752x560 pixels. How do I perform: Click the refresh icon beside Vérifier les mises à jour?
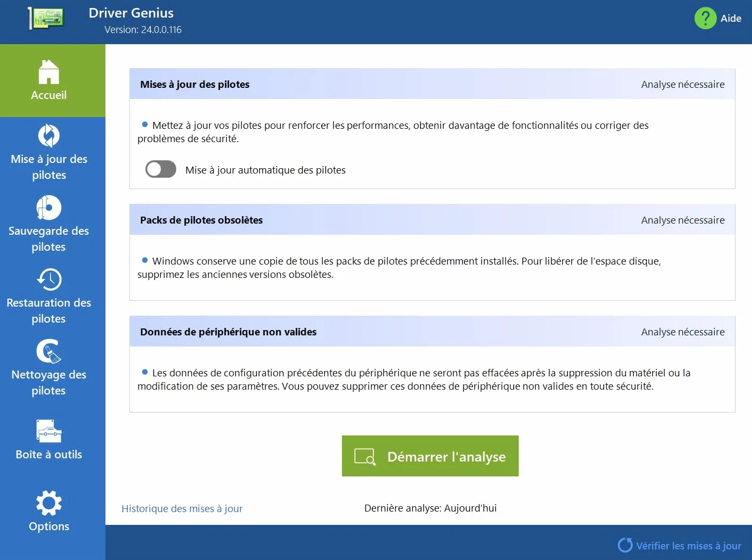[625, 545]
